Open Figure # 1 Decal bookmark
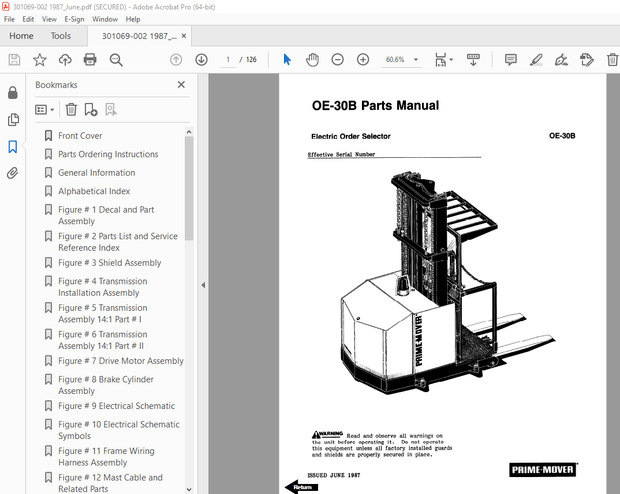 106,215
